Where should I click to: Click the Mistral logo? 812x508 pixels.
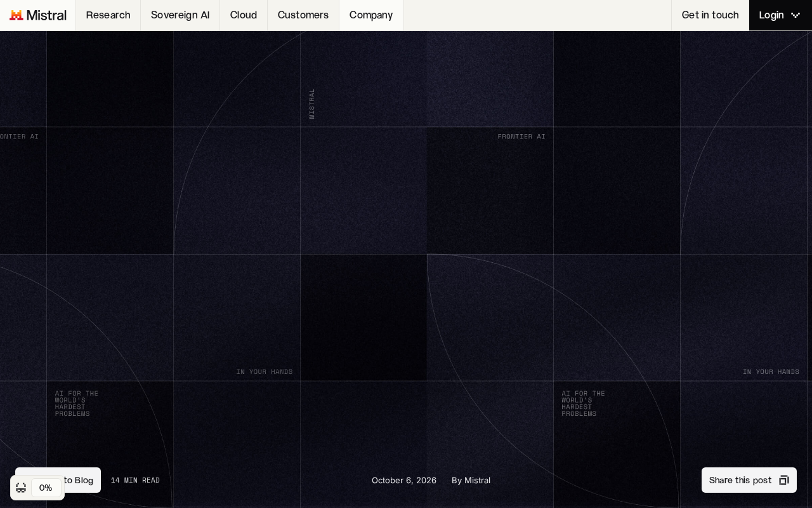(38, 15)
